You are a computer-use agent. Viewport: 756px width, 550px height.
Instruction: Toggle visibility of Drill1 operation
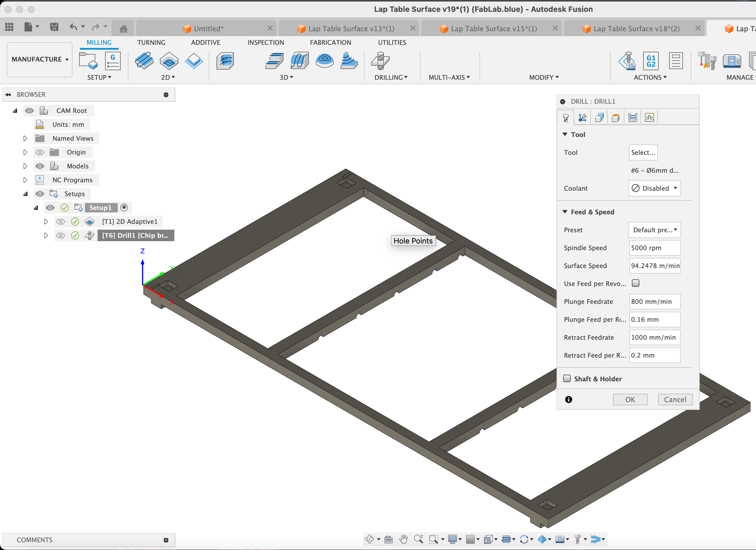point(60,235)
